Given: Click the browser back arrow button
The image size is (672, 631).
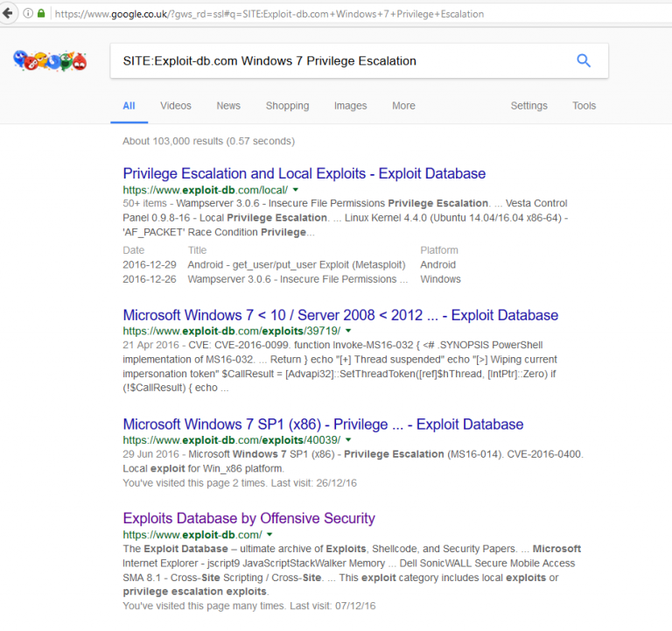Looking at the screenshot, I should pyautogui.click(x=8, y=13).
